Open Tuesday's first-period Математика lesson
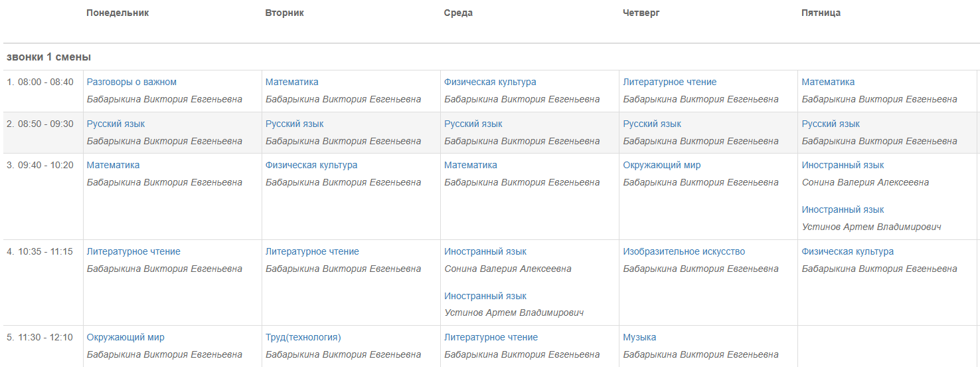Viewport: 980px width, 367px height. (291, 82)
